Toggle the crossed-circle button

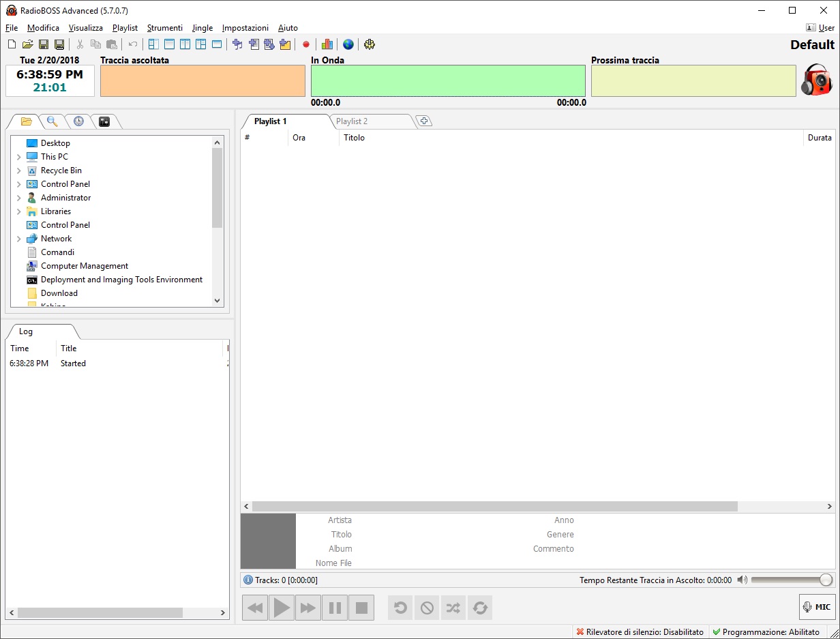pos(427,607)
